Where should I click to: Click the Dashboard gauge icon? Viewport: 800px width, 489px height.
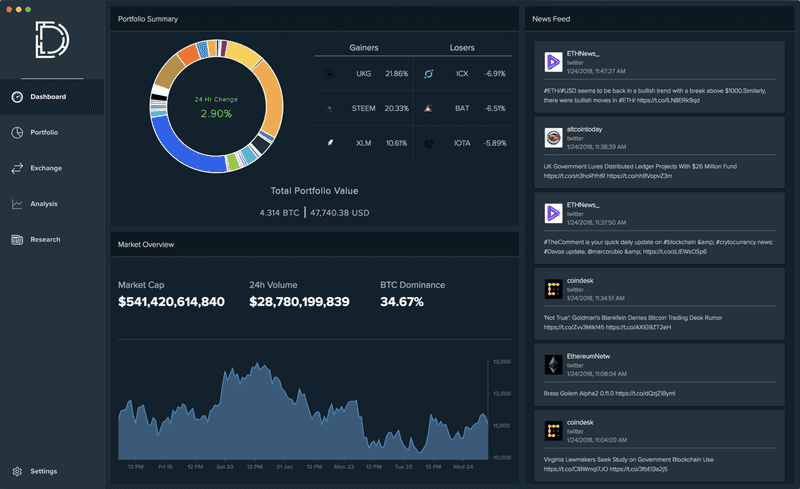pyautogui.click(x=17, y=97)
